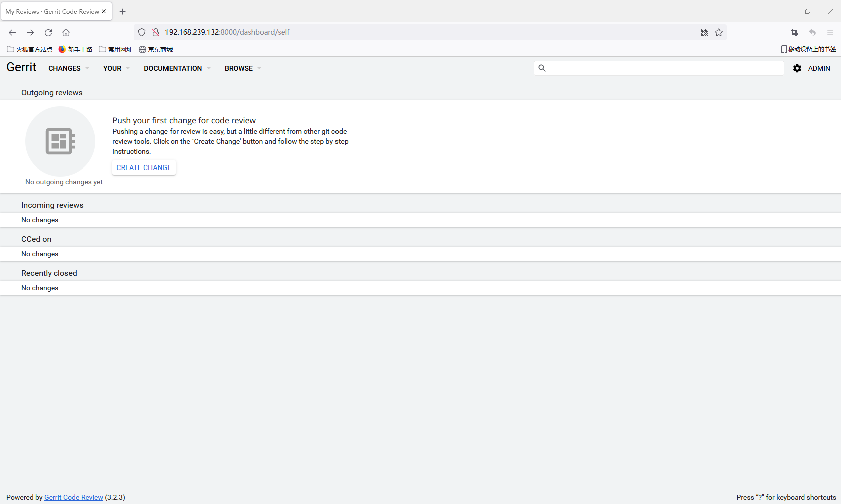Click the shield tracking protection icon
The width and height of the screenshot is (841, 504).
coord(142,32)
